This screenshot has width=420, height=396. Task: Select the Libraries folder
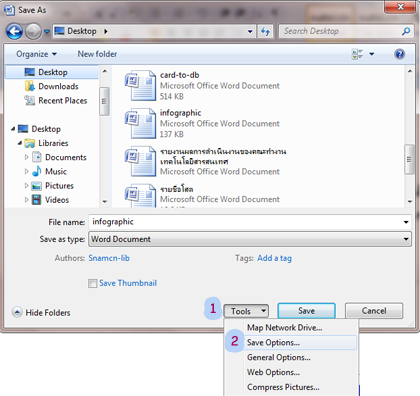(47, 143)
